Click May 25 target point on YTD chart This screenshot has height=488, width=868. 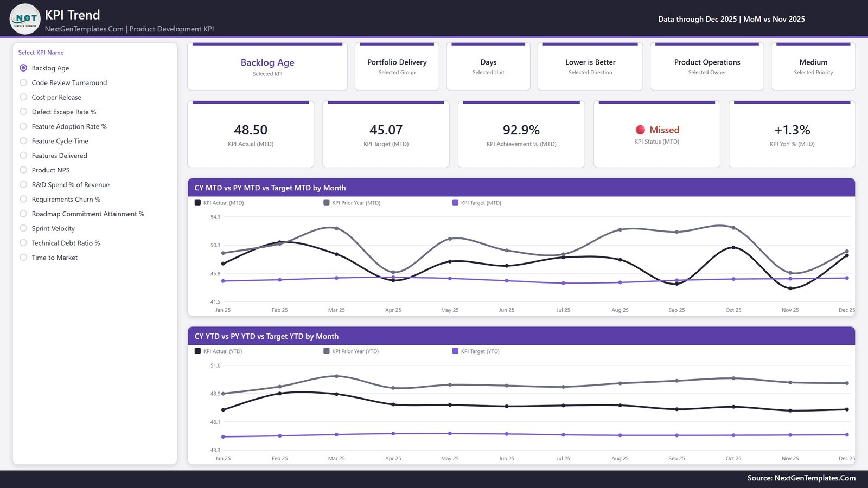pyautogui.click(x=450, y=433)
